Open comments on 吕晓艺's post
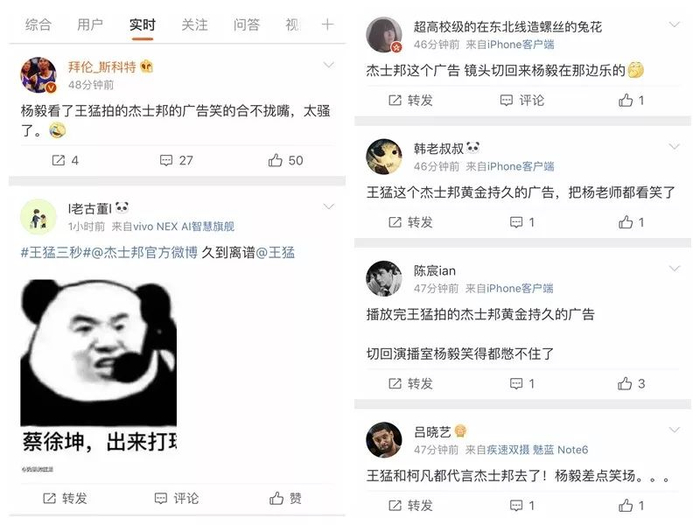Viewport: 700px width, 525px height. tap(522, 505)
